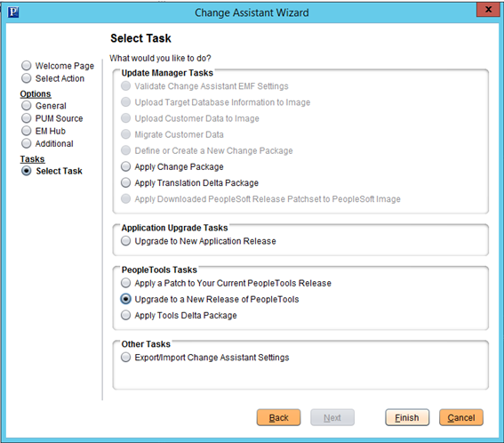504x443 pixels.
Task: Close the Change Assistant Wizard window
Action: pos(488,10)
